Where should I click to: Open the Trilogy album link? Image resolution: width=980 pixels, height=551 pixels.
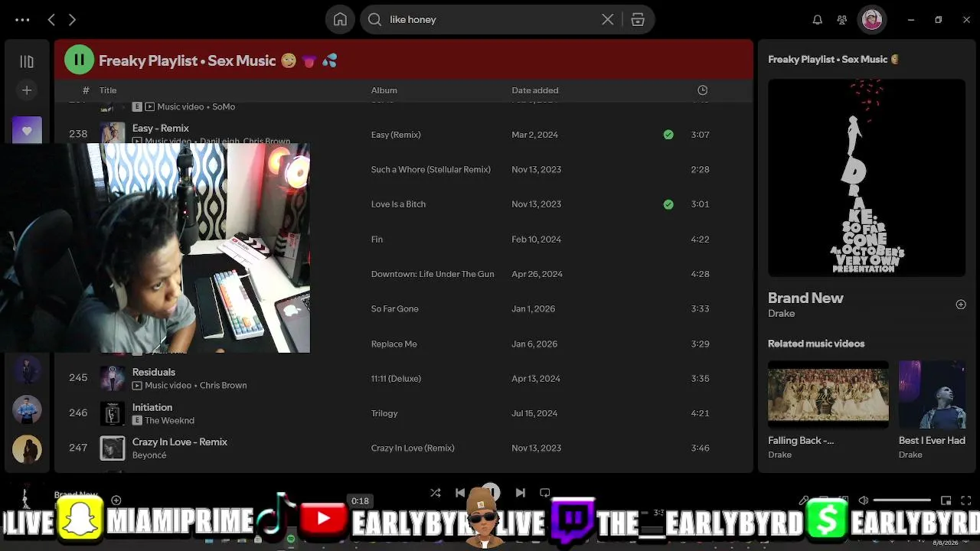(384, 413)
